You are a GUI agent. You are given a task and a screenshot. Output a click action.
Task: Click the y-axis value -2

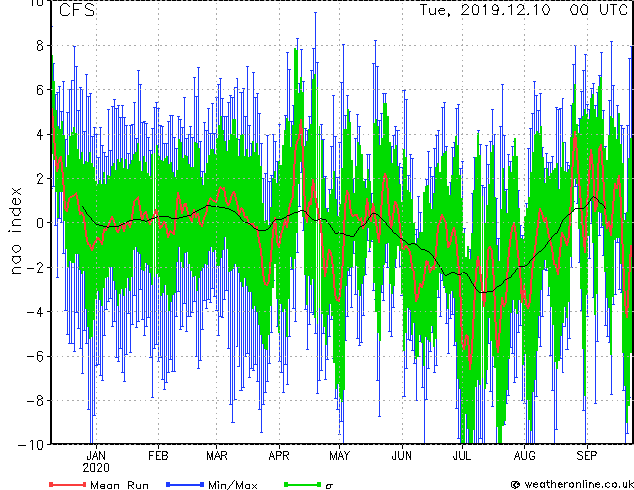coord(35,267)
